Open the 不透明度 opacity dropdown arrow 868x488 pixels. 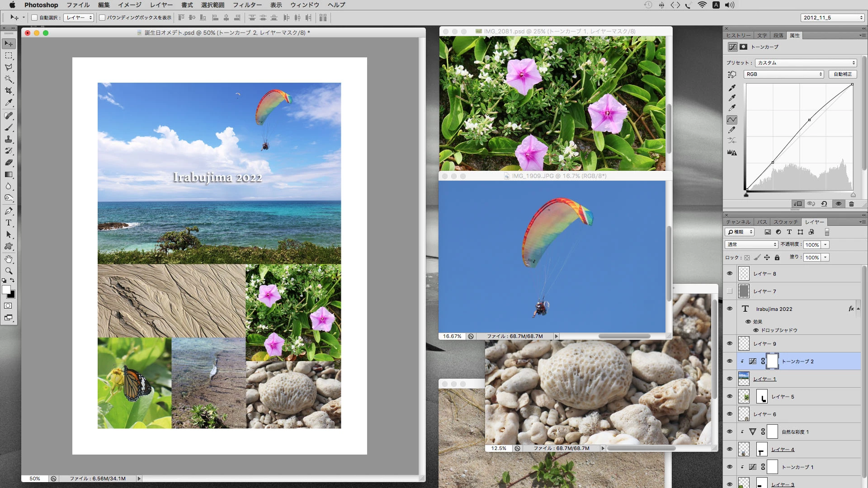[x=825, y=244]
